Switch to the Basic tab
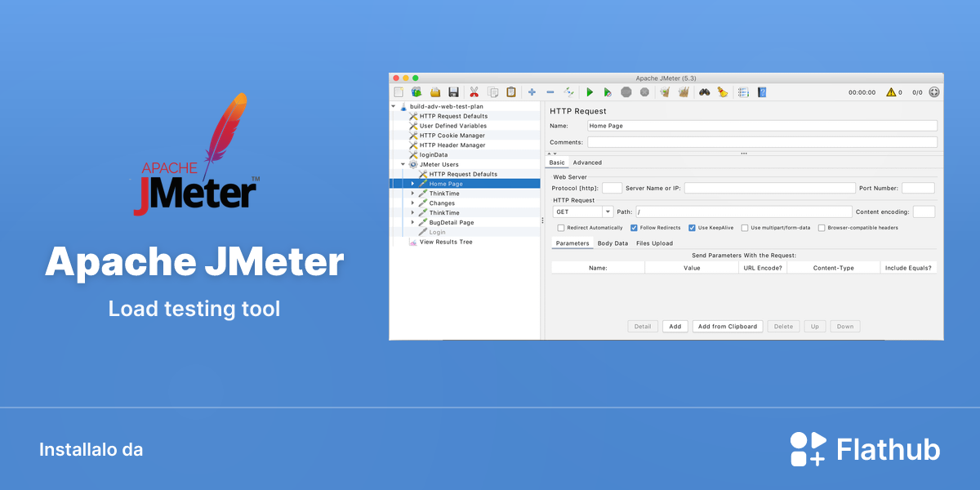980x490 pixels. [x=557, y=163]
